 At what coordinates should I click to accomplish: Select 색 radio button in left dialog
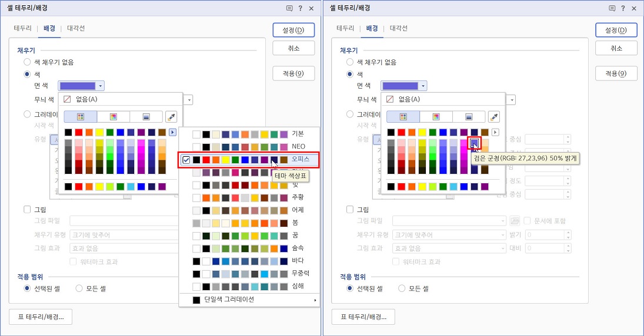click(27, 74)
